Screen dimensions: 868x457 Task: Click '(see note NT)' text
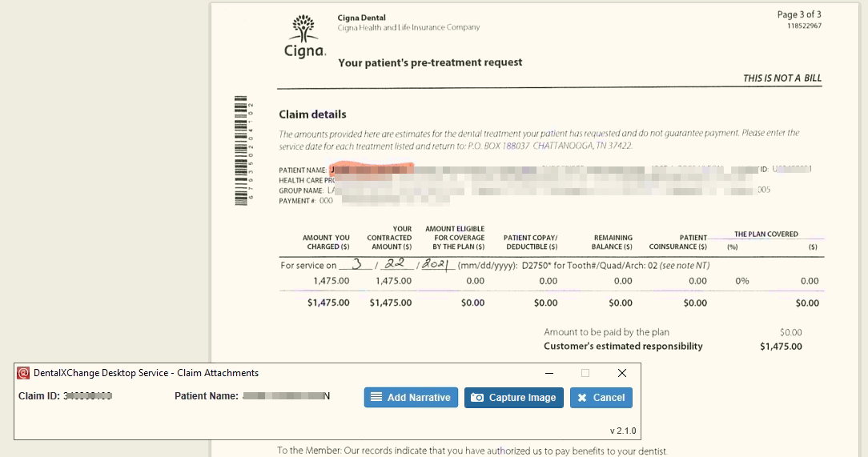pos(685,266)
